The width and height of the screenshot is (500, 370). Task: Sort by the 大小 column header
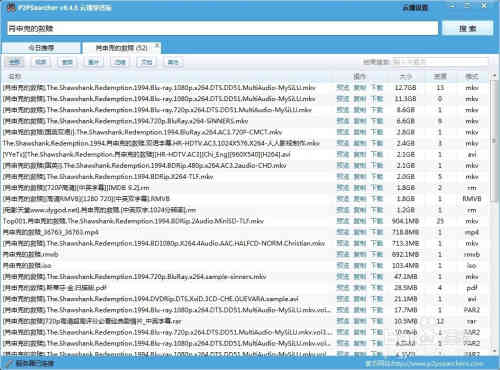pos(406,77)
